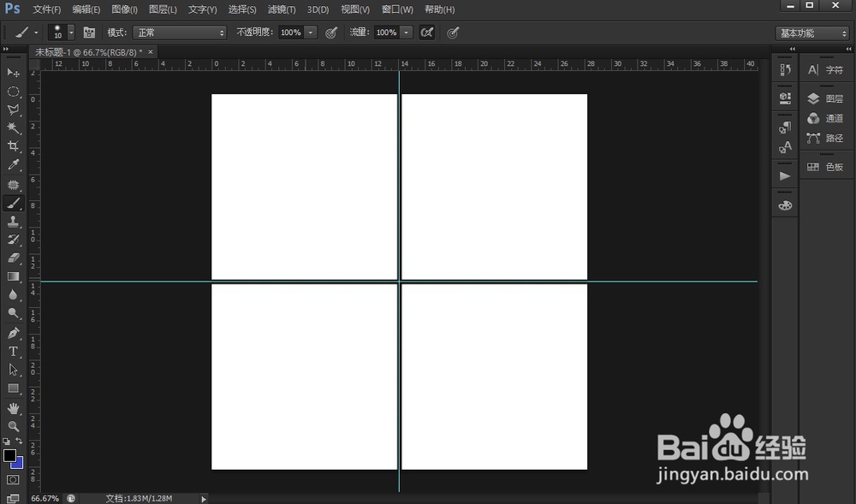
Task: Click the flow 100% value field
Action: pyautogui.click(x=387, y=33)
